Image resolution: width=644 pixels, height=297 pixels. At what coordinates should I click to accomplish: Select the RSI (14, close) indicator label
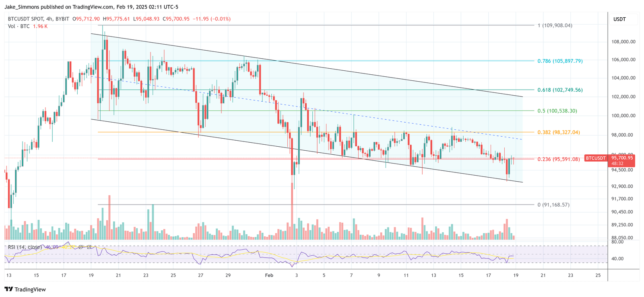pos(24,247)
